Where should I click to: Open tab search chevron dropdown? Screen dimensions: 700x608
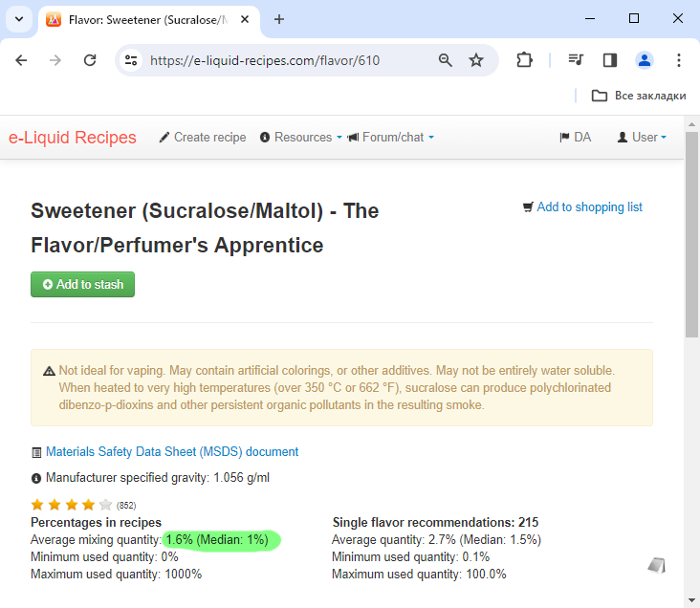(19, 19)
